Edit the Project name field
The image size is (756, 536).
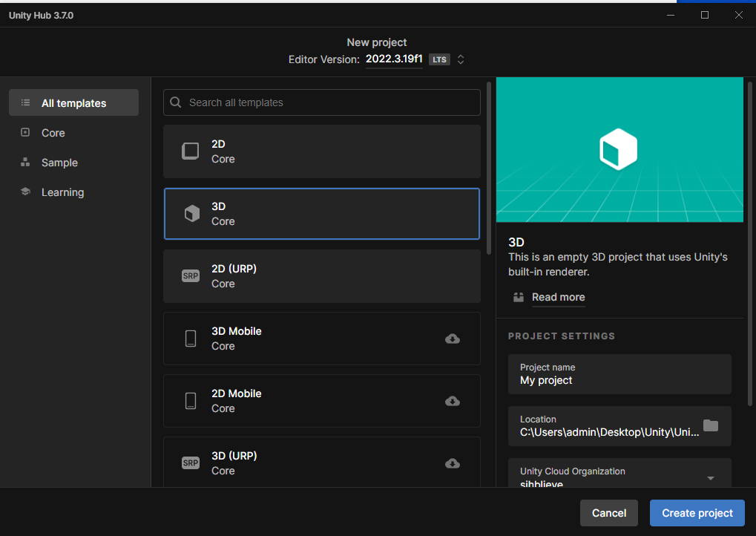(619, 374)
